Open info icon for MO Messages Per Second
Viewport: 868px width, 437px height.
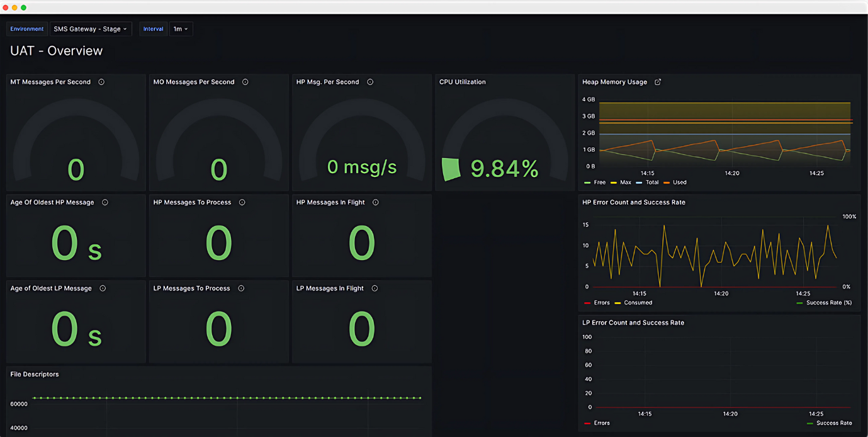click(x=245, y=82)
